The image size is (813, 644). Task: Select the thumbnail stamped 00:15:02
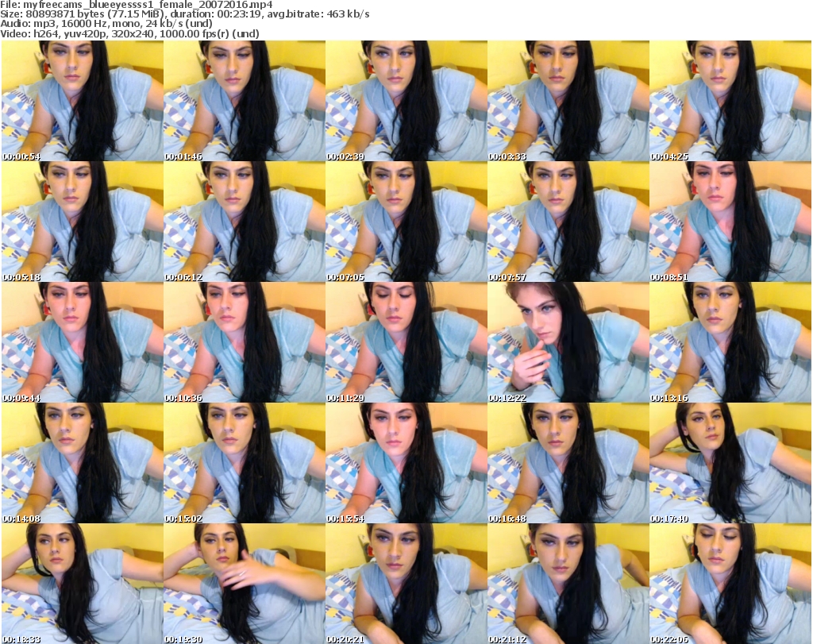point(245,463)
